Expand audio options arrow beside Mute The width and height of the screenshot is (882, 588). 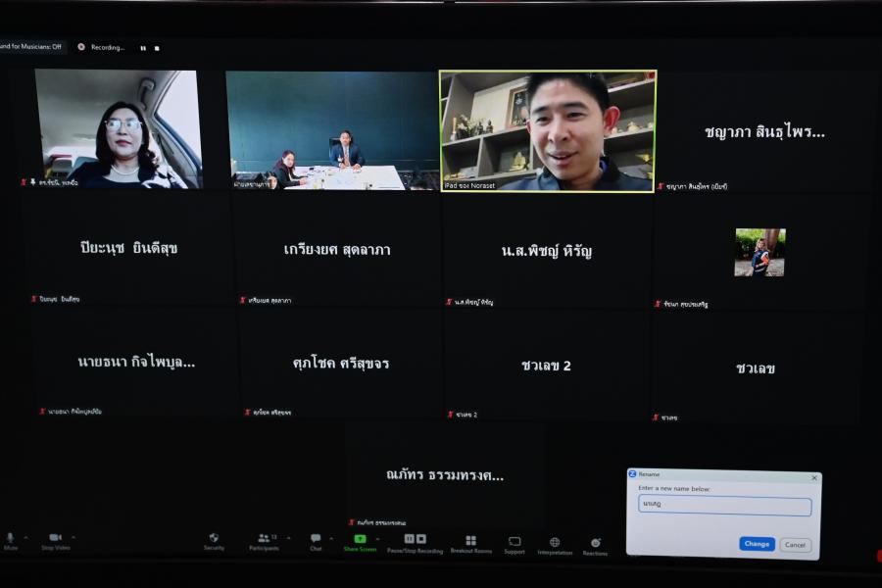(26, 537)
